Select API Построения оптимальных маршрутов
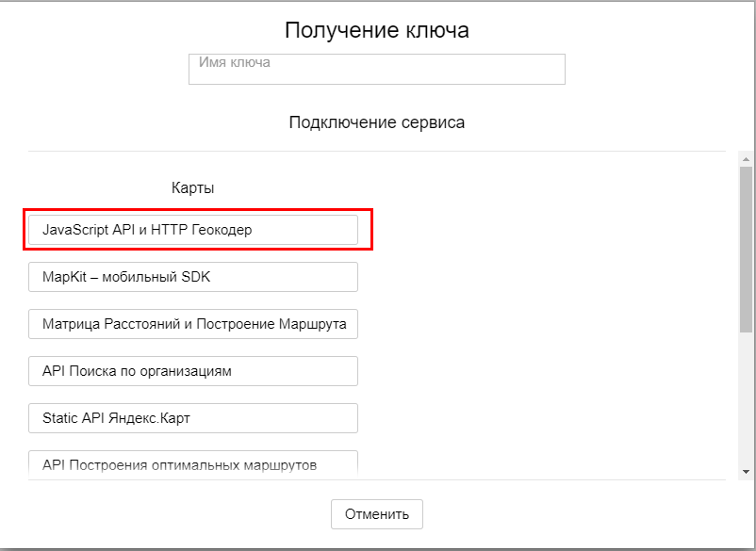756x551 pixels. 193,464
